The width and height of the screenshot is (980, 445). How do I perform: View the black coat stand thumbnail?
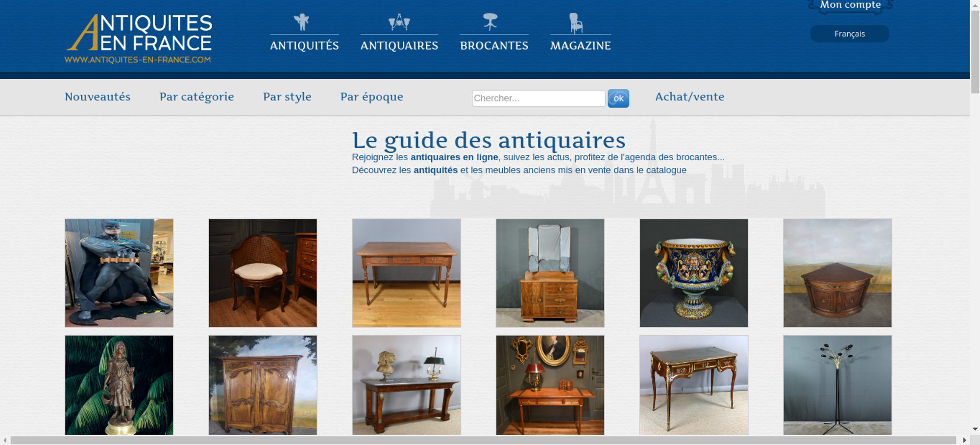pyautogui.click(x=837, y=385)
